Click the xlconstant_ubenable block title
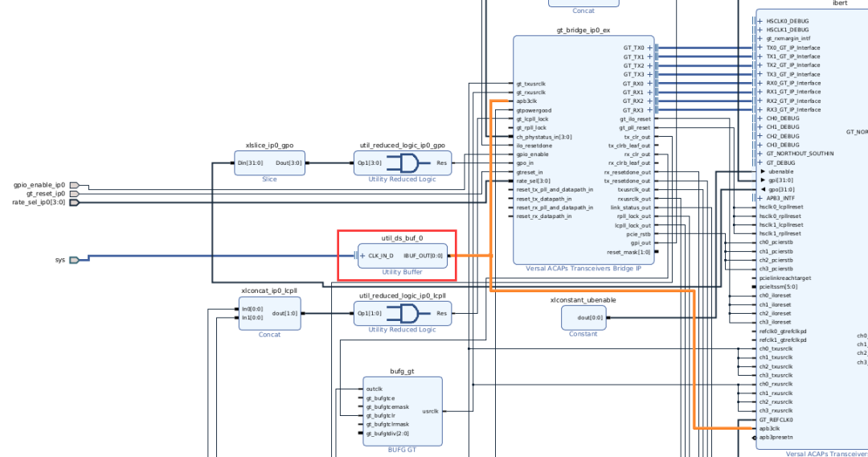The width and height of the screenshot is (868, 457). pyautogui.click(x=583, y=300)
